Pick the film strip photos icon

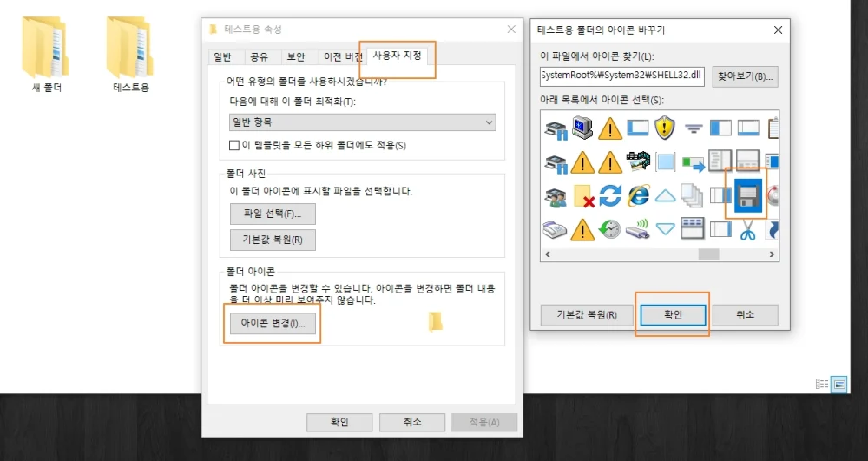tap(638, 161)
